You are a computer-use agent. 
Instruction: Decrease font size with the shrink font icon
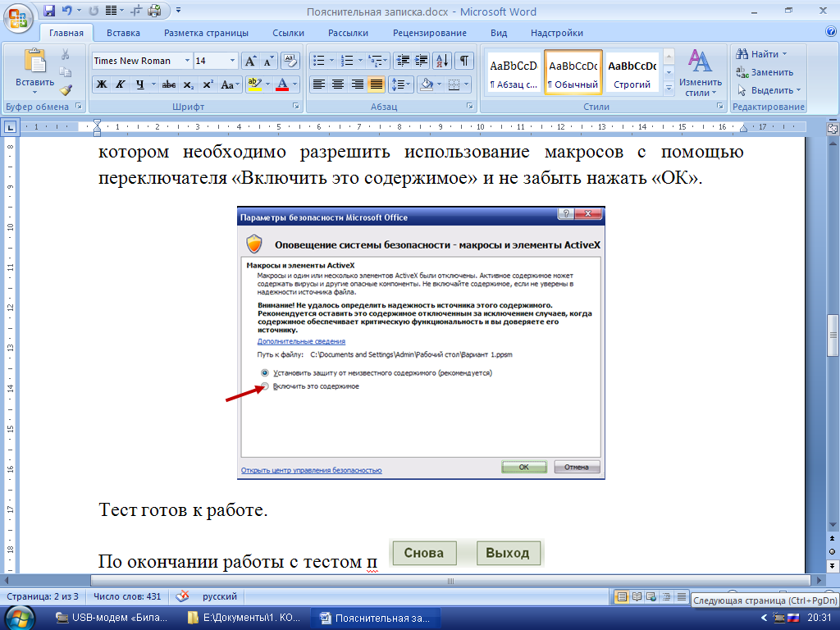pos(267,61)
